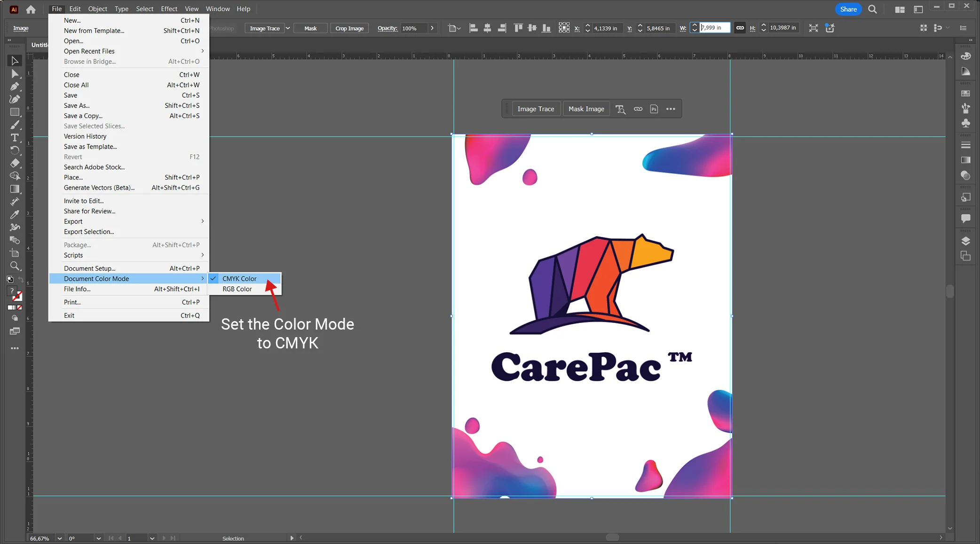
Task: Select the Type tool
Action: (x=15, y=137)
